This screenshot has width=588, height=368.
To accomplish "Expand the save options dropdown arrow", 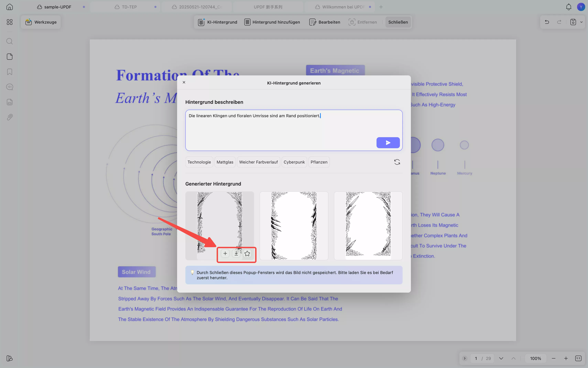I will 581,22.
